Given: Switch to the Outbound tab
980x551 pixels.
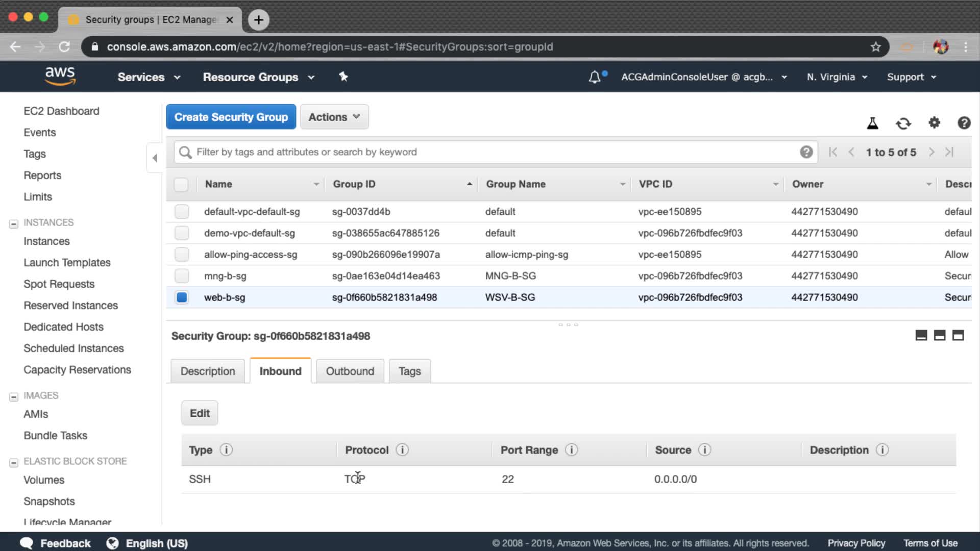Looking at the screenshot, I should tap(350, 371).
